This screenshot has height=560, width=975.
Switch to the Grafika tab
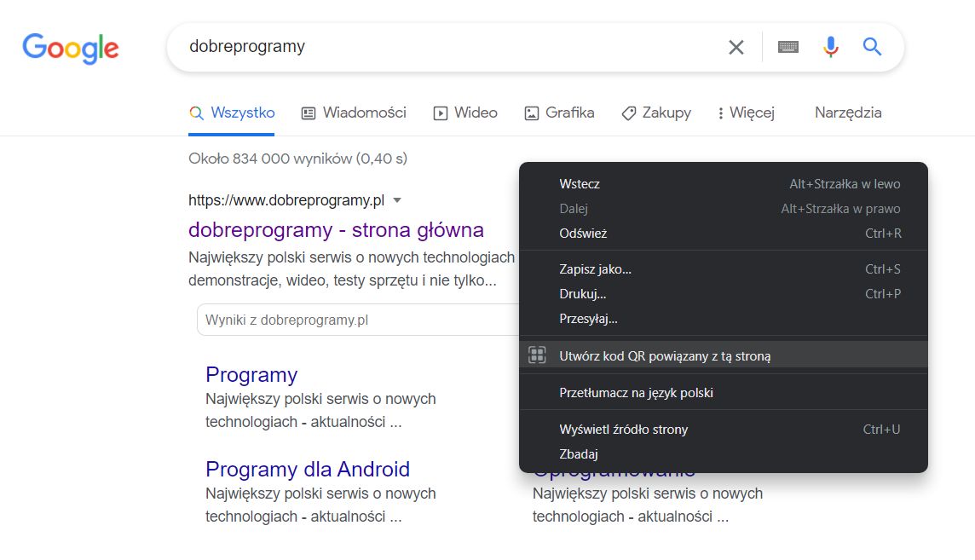pos(559,113)
